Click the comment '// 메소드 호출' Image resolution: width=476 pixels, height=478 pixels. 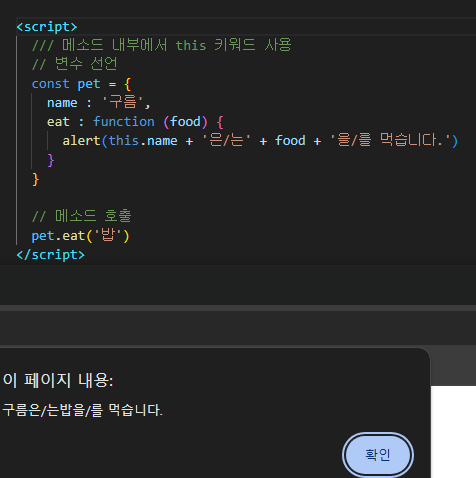click(82, 216)
